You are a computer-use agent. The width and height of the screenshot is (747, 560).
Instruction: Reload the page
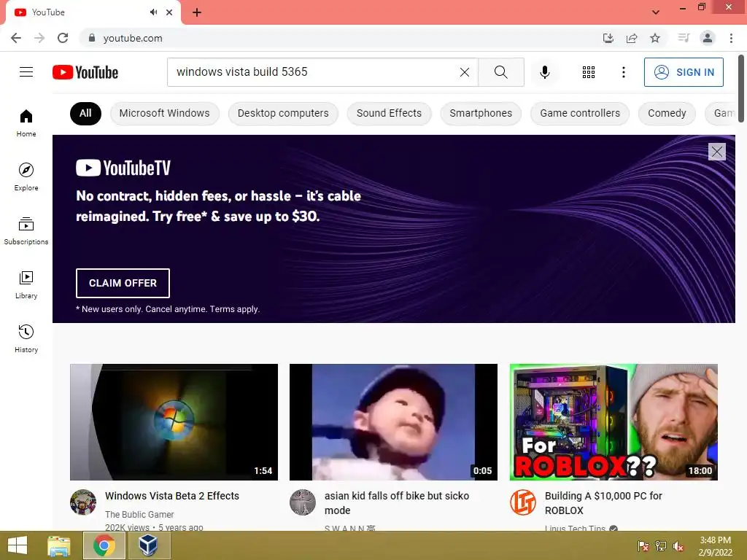point(63,38)
